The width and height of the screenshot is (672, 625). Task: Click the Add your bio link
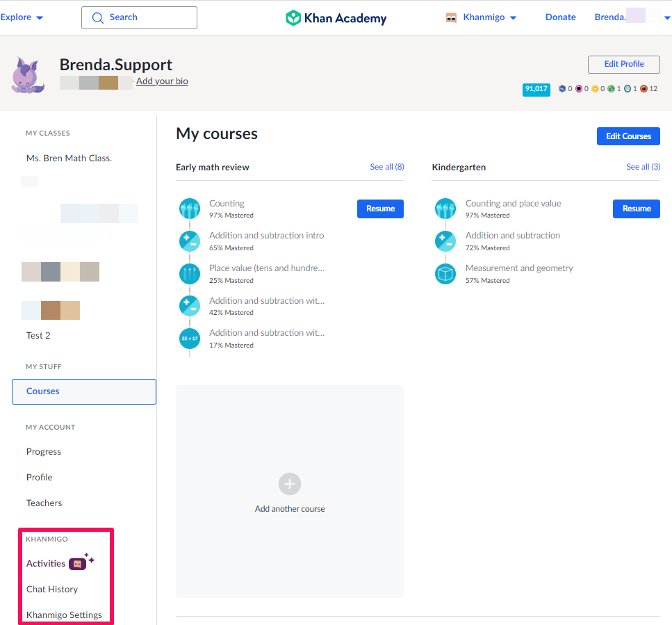[162, 81]
